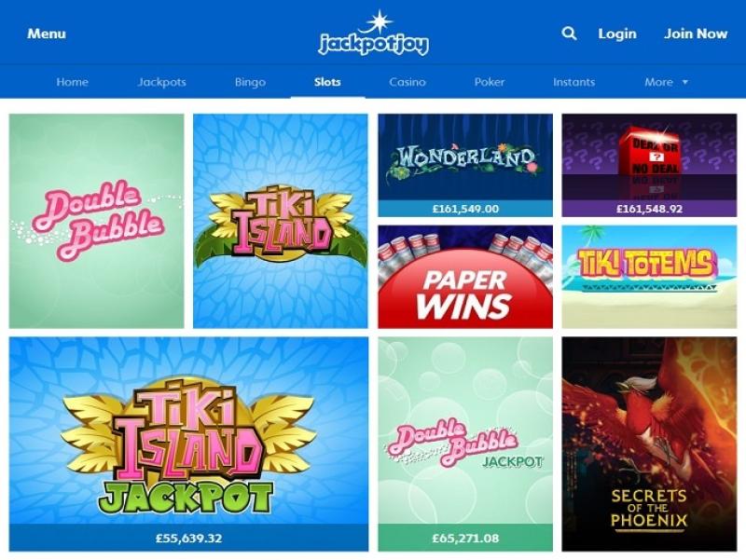Open the Menu button
The width and height of the screenshot is (746, 560).
pos(47,34)
